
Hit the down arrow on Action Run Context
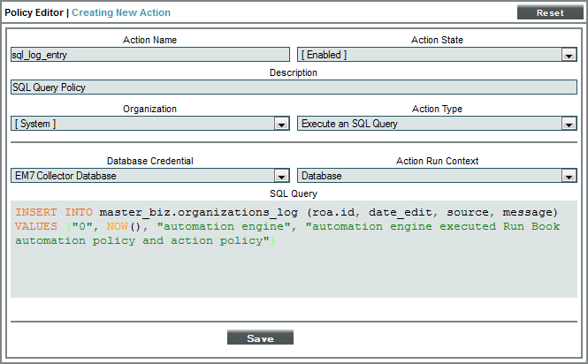tap(569, 177)
